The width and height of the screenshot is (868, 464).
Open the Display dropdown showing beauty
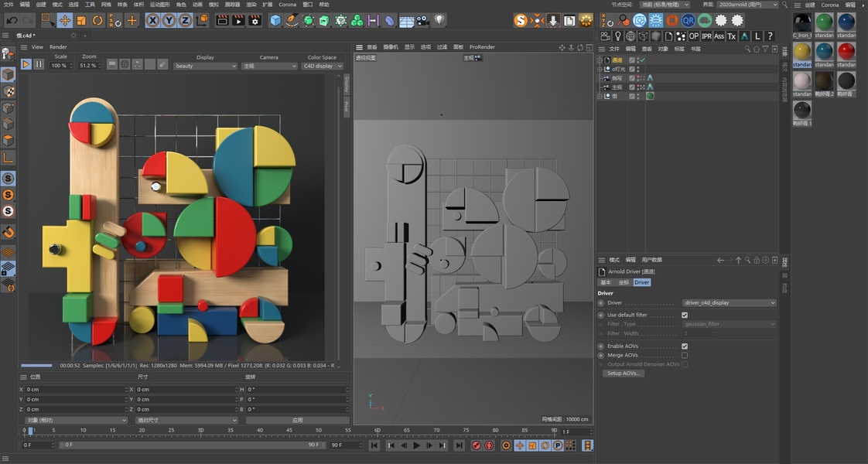pyautogui.click(x=205, y=66)
